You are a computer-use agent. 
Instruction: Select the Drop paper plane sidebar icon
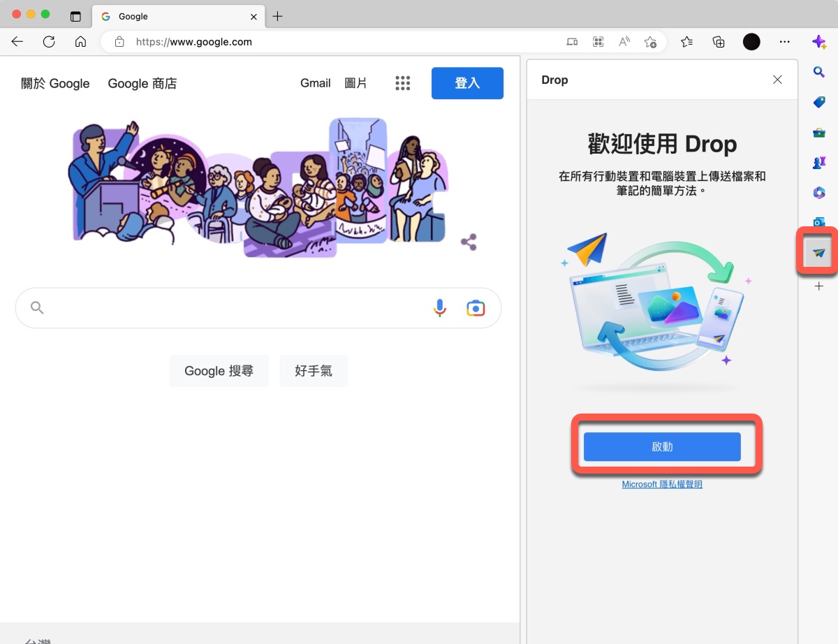pyautogui.click(x=819, y=252)
